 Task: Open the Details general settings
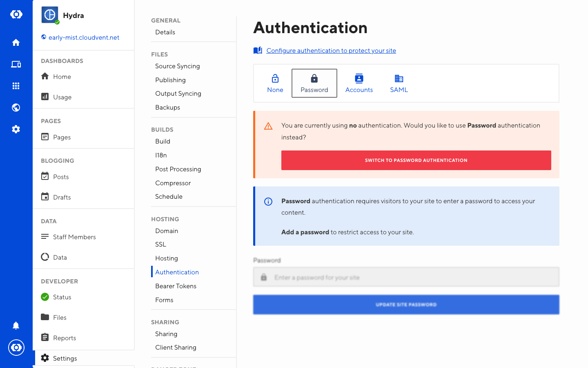tap(165, 32)
